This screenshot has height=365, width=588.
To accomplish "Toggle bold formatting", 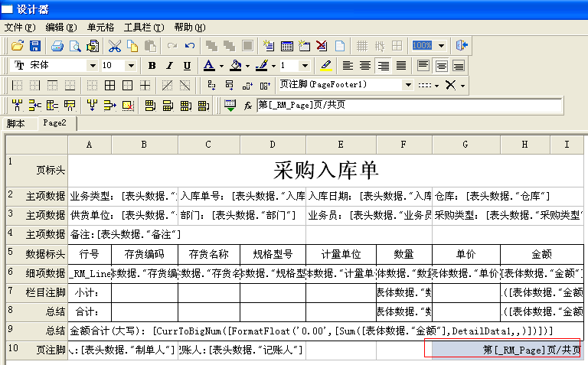I will (152, 66).
